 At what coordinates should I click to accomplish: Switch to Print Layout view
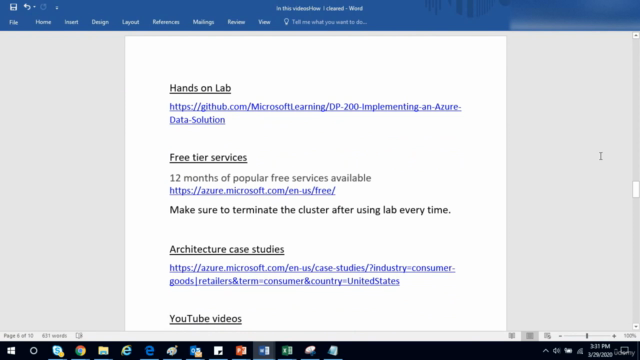click(530, 336)
